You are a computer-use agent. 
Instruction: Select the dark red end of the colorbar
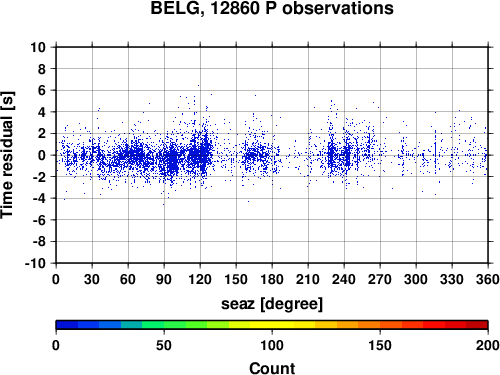coord(477,325)
